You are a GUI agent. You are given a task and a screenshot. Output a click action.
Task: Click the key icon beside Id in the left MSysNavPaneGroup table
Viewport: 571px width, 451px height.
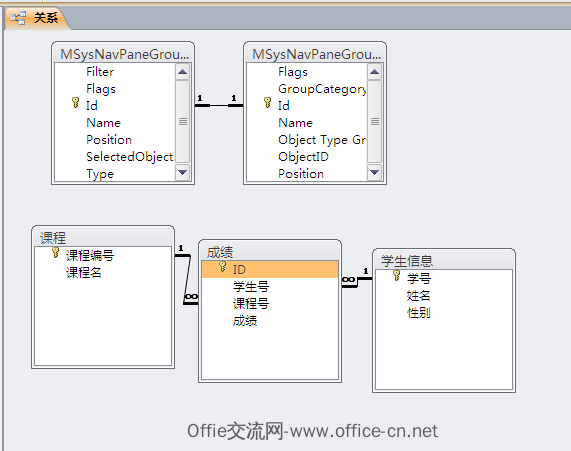tap(75, 102)
